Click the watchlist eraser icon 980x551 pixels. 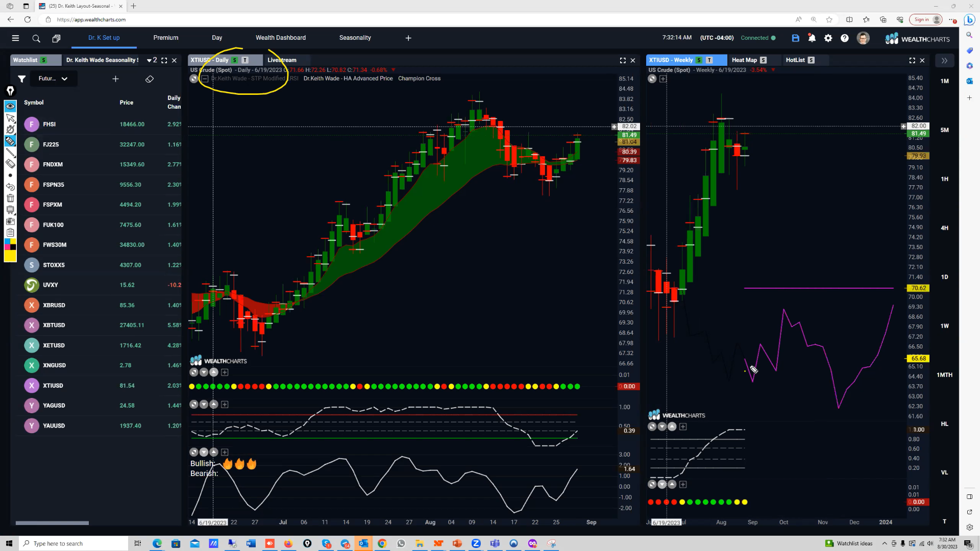pos(150,79)
